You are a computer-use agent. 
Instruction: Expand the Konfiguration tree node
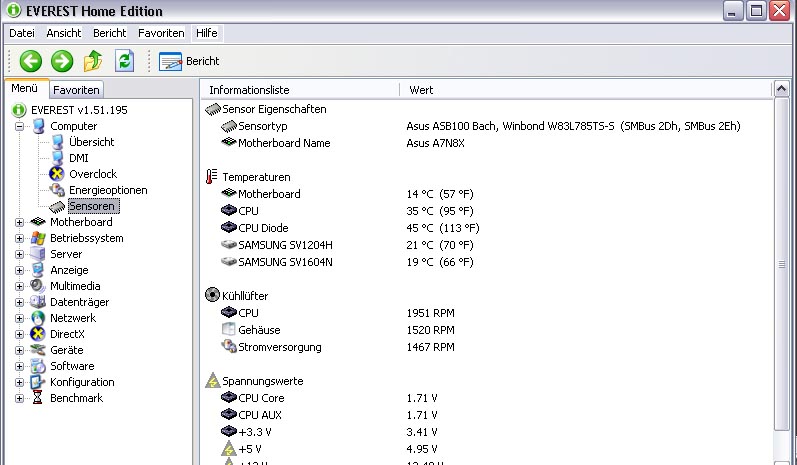tap(19, 382)
